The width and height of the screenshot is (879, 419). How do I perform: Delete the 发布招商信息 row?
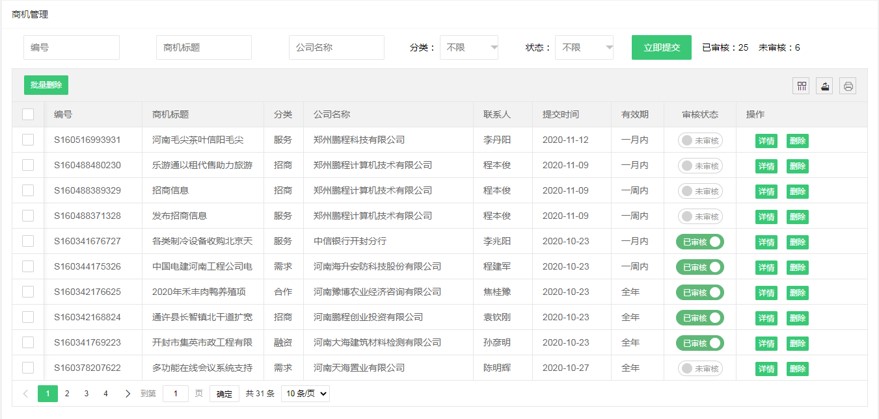click(797, 217)
